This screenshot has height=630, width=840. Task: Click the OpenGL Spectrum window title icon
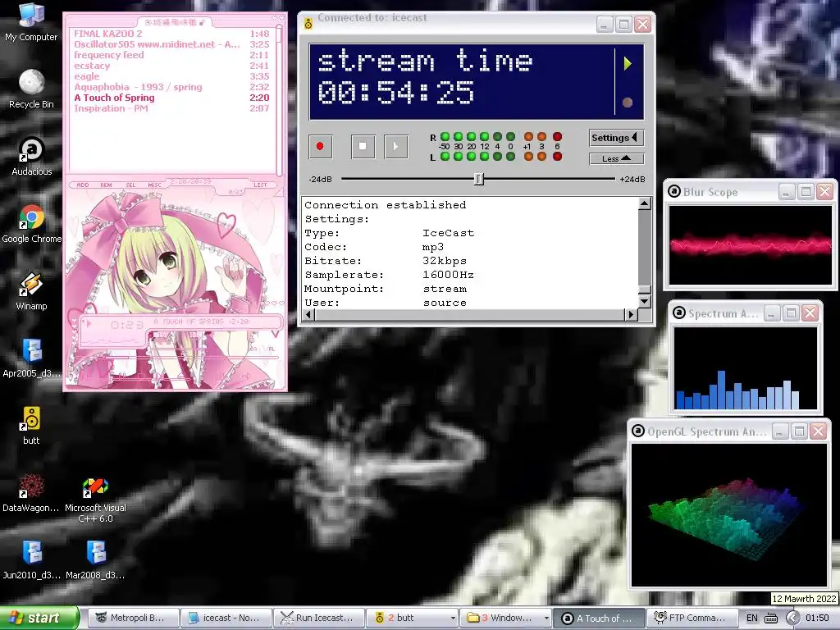[x=638, y=431]
